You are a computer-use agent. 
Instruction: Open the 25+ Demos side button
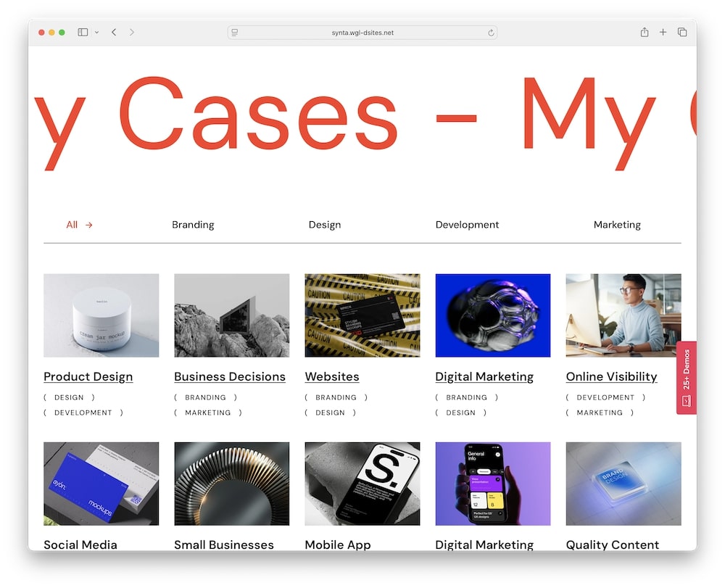687,378
